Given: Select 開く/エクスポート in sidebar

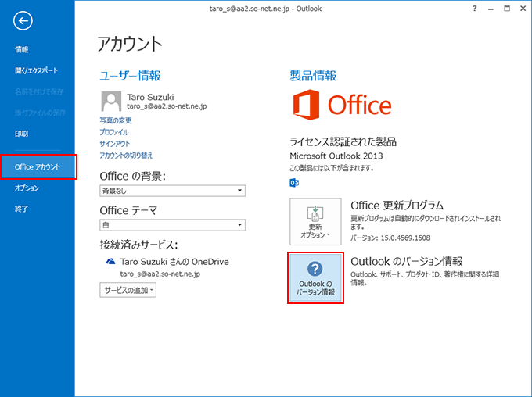Looking at the screenshot, I should click(36, 70).
